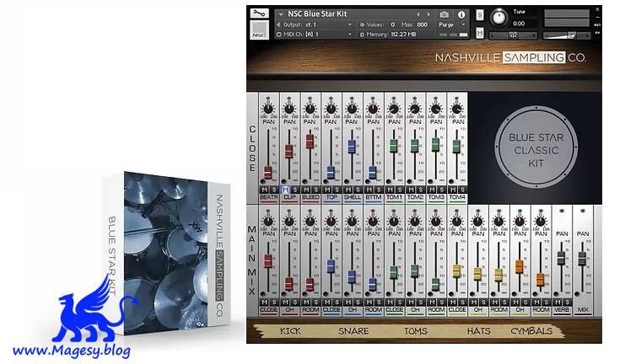This screenshot has height=364, width=625.
Task: Click the Tune value 0.00
Action: pos(519,24)
